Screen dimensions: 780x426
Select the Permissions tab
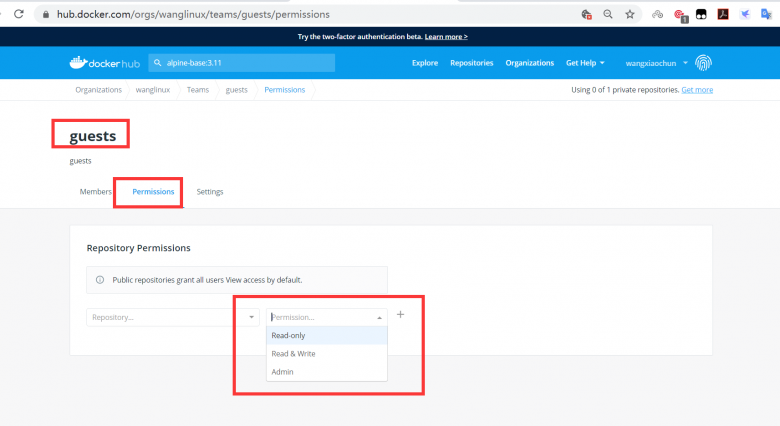point(153,192)
